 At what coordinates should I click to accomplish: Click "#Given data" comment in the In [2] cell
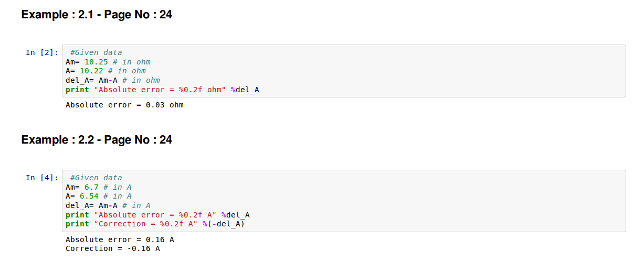coord(96,52)
